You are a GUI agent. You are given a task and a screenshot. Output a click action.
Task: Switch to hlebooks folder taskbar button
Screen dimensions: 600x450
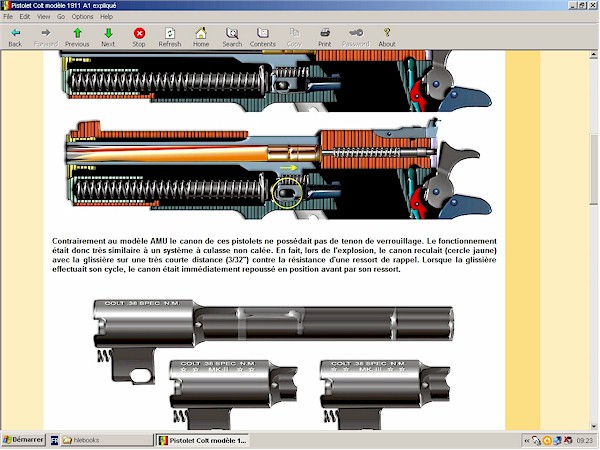pos(107,440)
